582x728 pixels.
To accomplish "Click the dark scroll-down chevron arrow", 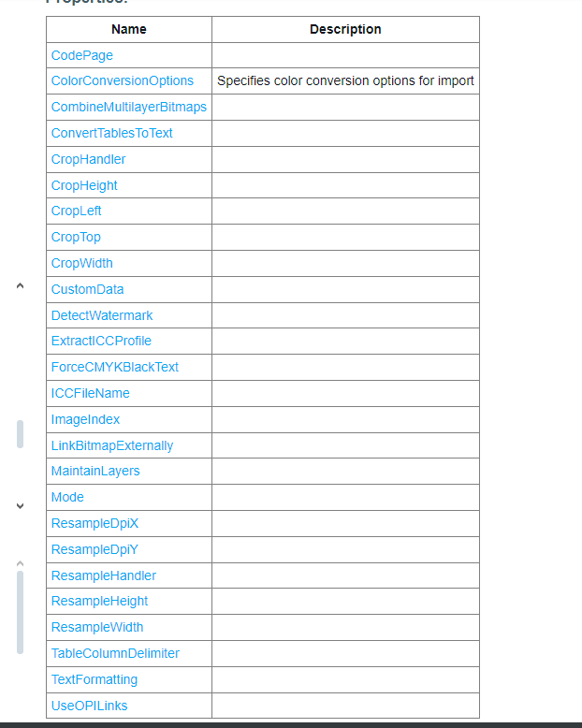I will 20,506.
